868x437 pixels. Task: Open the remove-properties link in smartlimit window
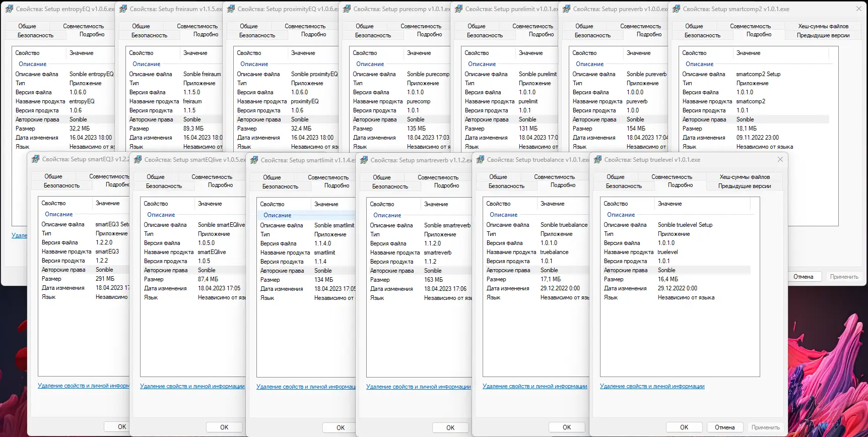click(x=306, y=387)
